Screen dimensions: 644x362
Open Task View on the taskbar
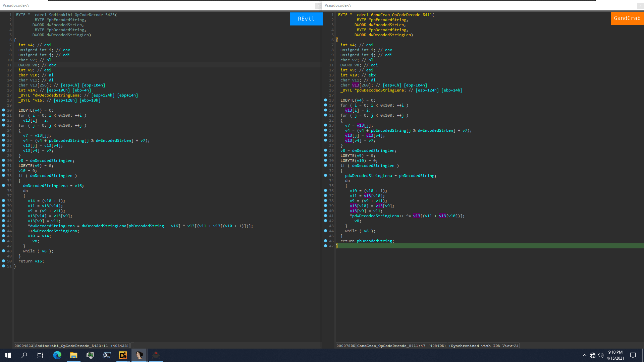tap(40, 355)
